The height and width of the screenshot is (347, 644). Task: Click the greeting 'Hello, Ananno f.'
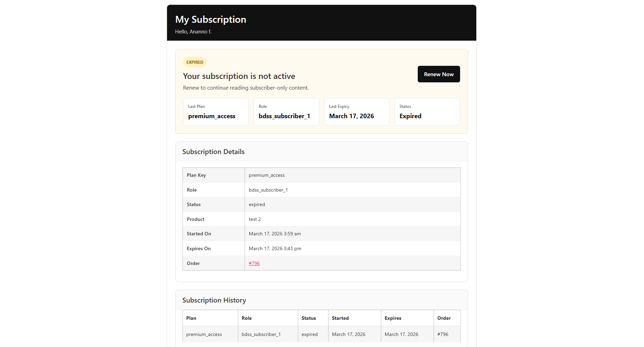(x=193, y=32)
